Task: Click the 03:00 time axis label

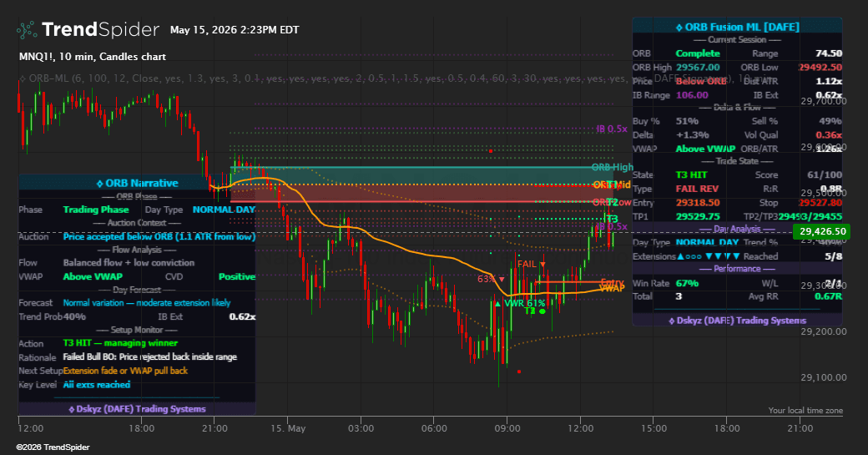Action: point(361,428)
